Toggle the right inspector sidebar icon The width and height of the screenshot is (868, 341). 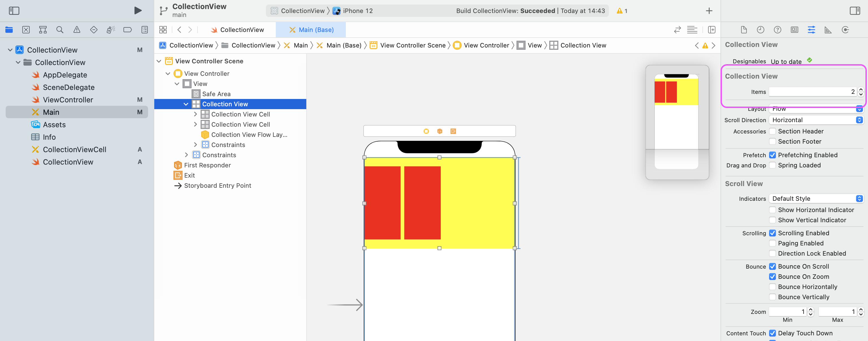[x=854, y=10]
